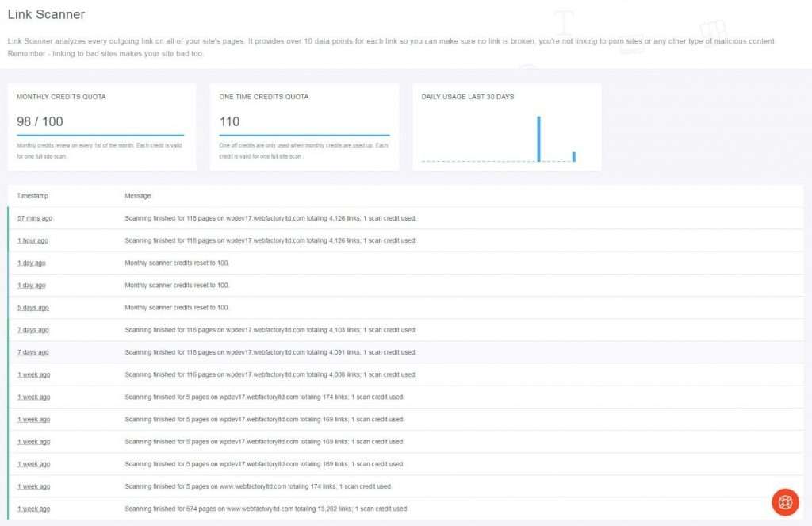This screenshot has height=526, width=812.
Task: Click the Timestamp column header
Action: (x=33, y=196)
